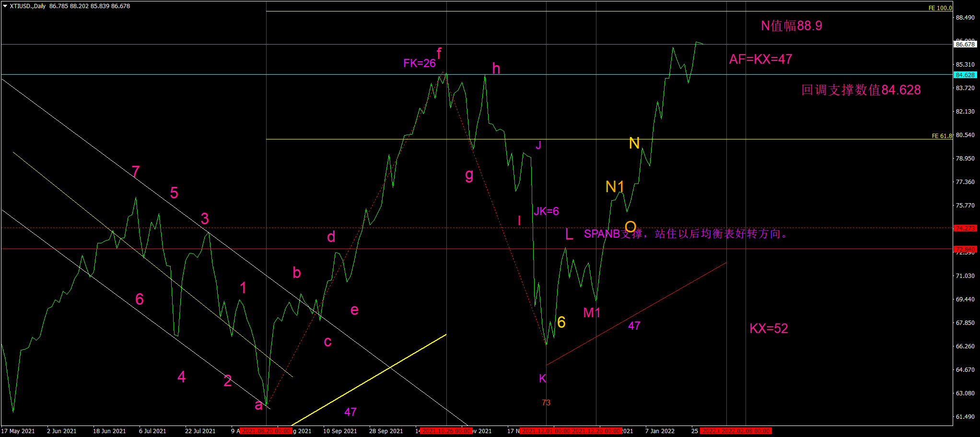
Task: Click the cyan 84.628 price tag
Action: [x=965, y=75]
